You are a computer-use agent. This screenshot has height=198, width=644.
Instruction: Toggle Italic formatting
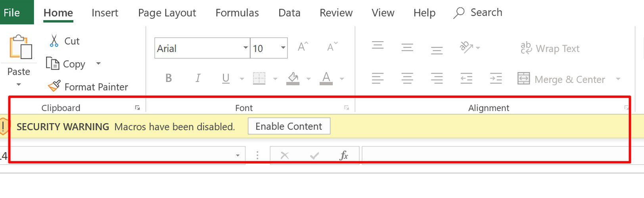(197, 78)
